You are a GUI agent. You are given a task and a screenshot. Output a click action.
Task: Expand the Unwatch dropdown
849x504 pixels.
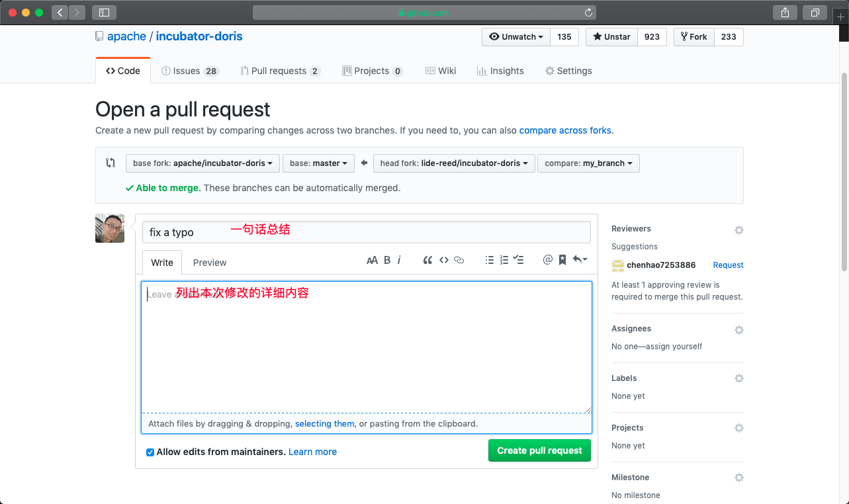click(x=516, y=37)
